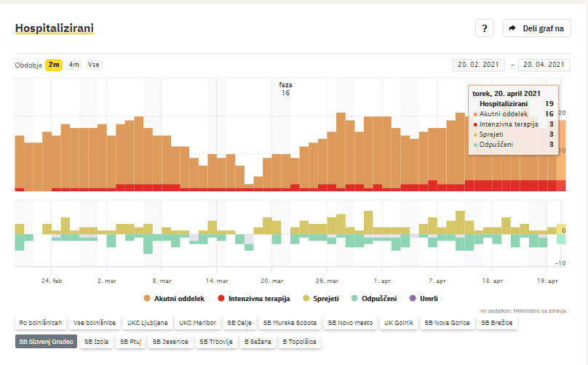Choose SB Murska Sobota hospital

click(x=290, y=322)
